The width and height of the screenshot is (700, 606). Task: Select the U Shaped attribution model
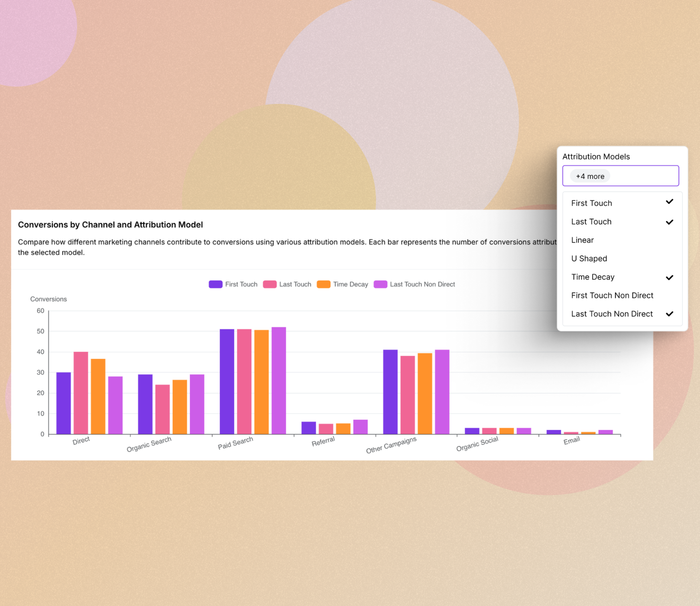click(622, 258)
